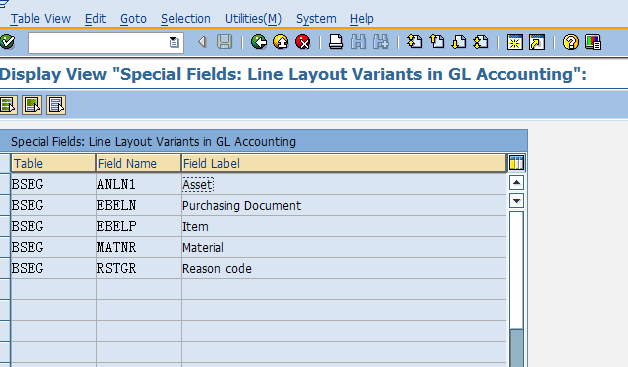The height and width of the screenshot is (367, 628).
Task: Click the table configuration grid icon
Action: point(517,163)
